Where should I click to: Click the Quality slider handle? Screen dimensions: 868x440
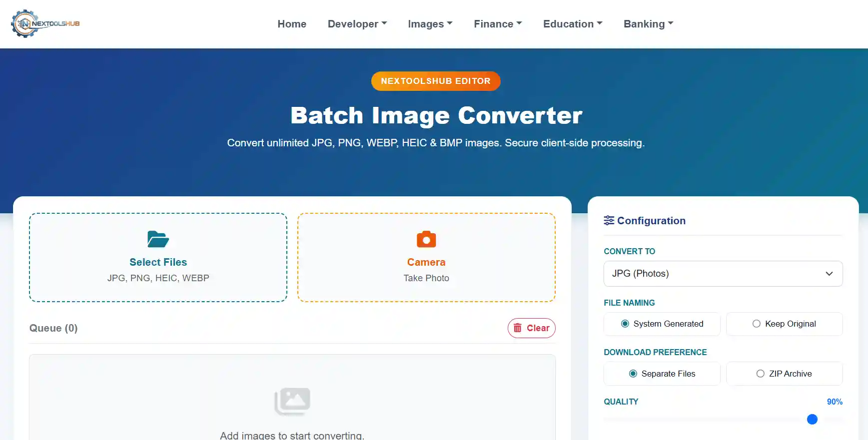[812, 420]
